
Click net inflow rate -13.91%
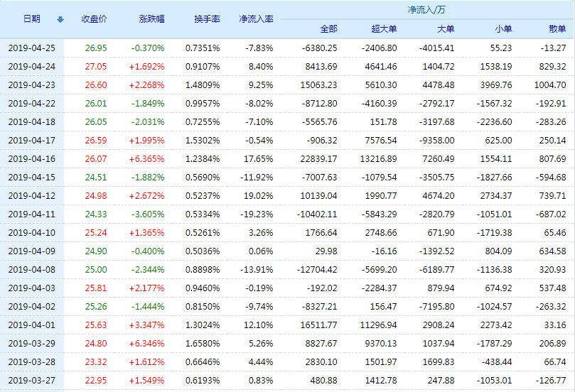tap(257, 270)
